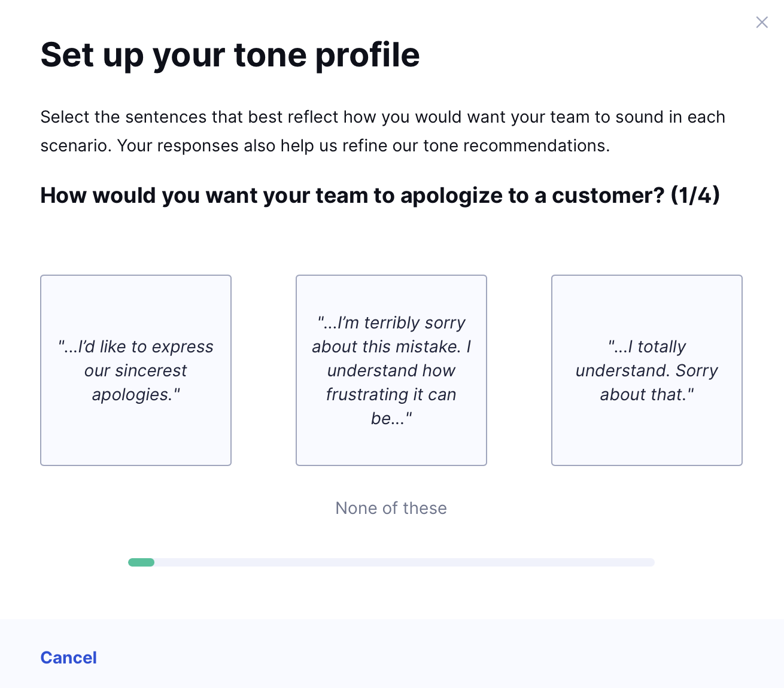Select the most formal apology example
This screenshot has height=688, width=784.
coord(135,370)
